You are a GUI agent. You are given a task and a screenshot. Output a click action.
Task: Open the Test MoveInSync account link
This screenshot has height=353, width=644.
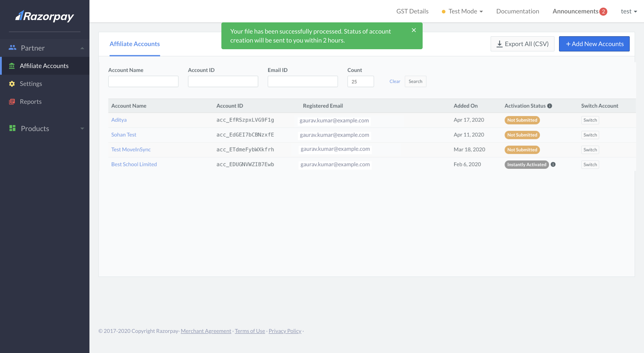coord(131,149)
